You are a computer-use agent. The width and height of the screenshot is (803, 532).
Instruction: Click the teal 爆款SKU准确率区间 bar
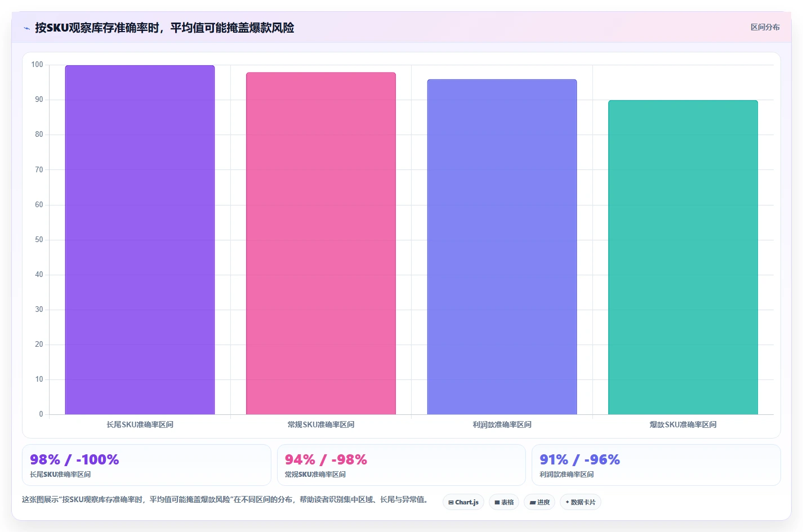(683, 257)
